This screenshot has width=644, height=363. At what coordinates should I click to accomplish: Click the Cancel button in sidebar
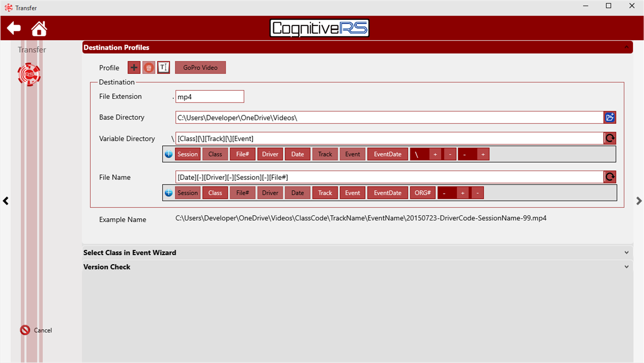tap(35, 330)
